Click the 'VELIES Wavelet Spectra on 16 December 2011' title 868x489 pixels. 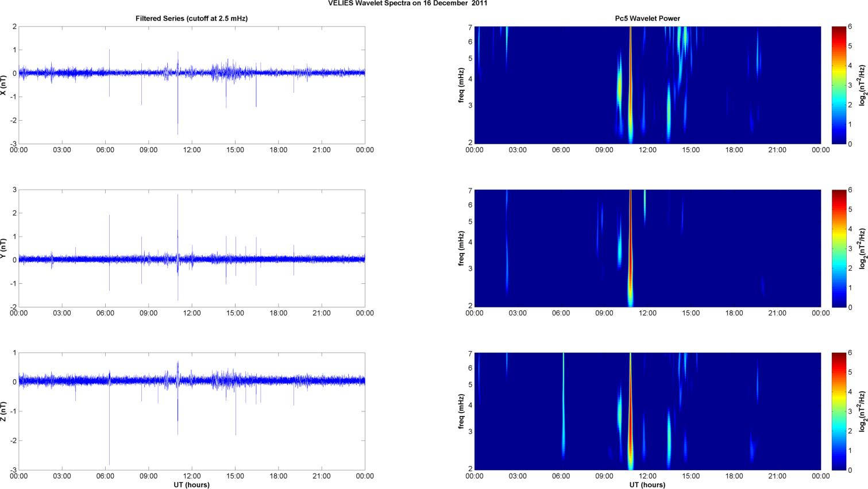408,3
